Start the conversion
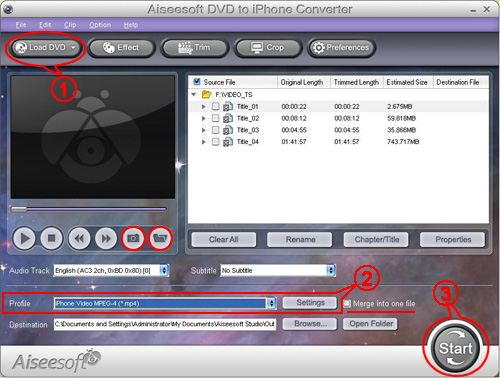The width and height of the screenshot is (500, 378). click(456, 349)
